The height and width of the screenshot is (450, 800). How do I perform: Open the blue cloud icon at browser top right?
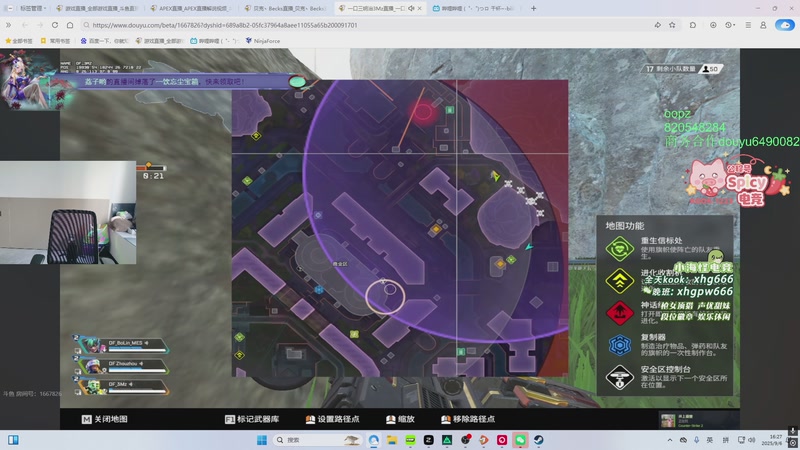(x=785, y=25)
